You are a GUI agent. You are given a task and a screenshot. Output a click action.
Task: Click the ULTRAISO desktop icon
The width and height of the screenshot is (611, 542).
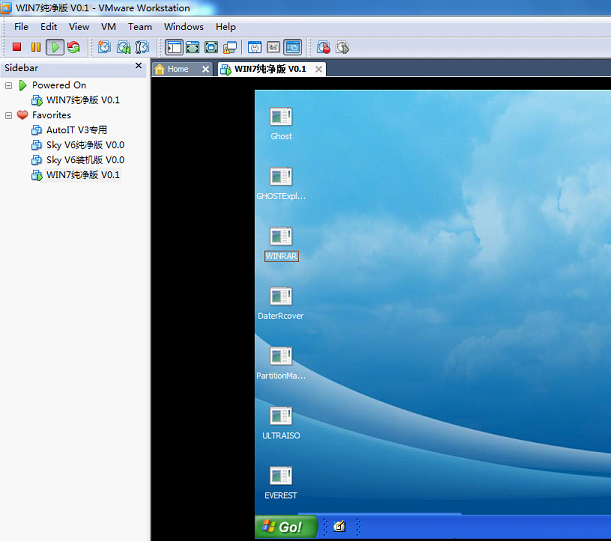click(281, 416)
